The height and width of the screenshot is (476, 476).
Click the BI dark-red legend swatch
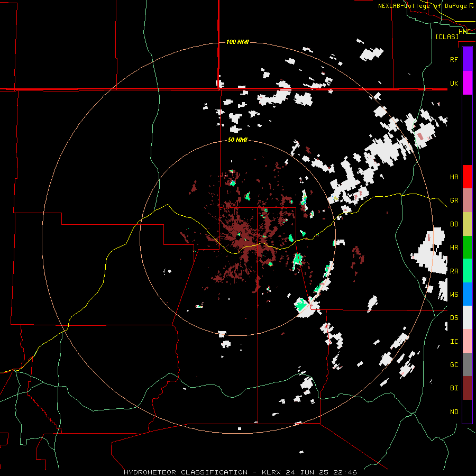coord(467,388)
